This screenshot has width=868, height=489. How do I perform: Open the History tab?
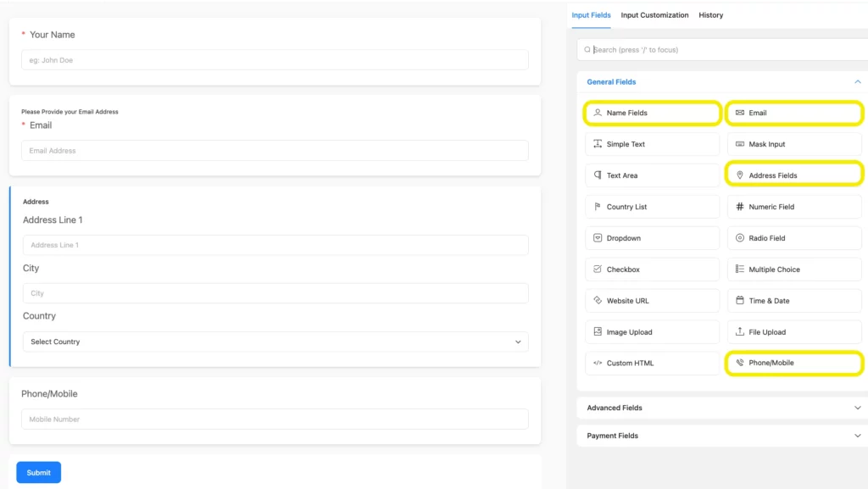711,15
